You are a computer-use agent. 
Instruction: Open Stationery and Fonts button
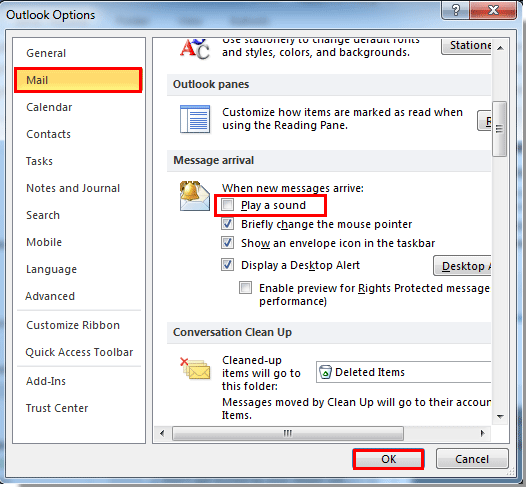[466, 46]
